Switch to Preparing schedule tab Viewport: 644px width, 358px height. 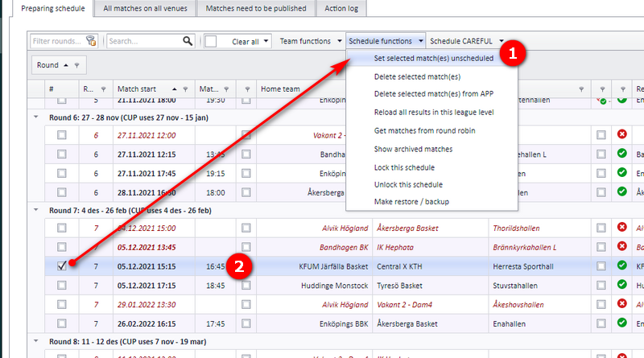pyautogui.click(x=53, y=8)
